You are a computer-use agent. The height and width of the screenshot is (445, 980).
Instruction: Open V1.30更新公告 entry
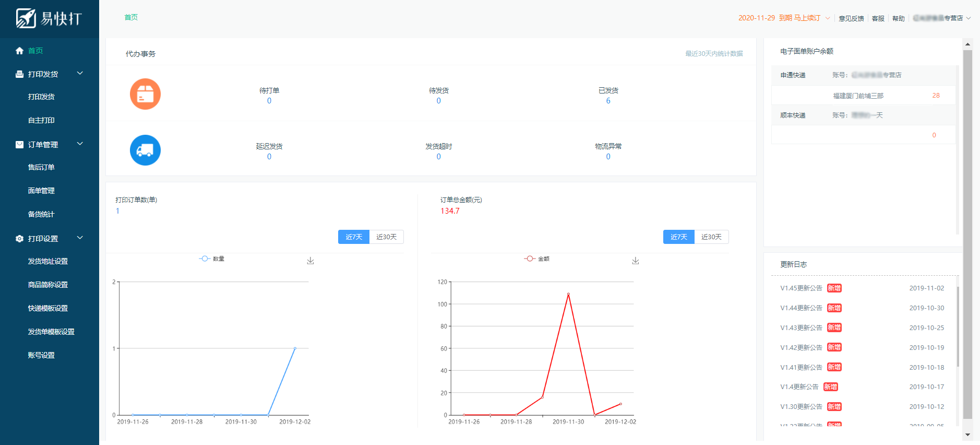click(x=802, y=407)
